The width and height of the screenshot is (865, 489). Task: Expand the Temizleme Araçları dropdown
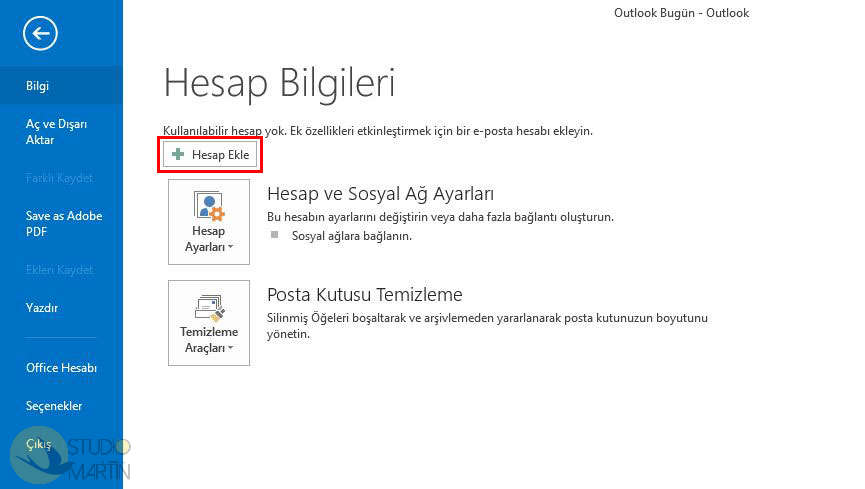[209, 323]
